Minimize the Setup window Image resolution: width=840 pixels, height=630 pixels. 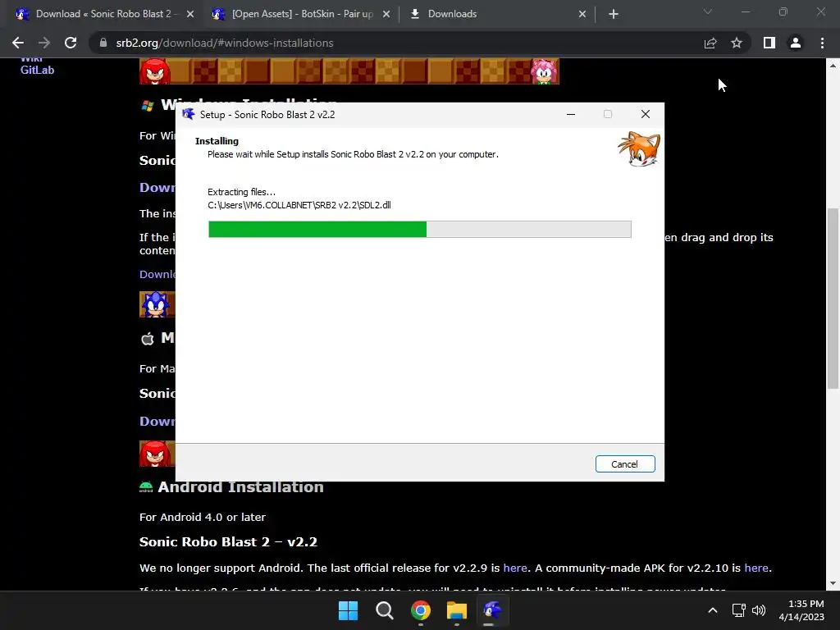tap(571, 114)
